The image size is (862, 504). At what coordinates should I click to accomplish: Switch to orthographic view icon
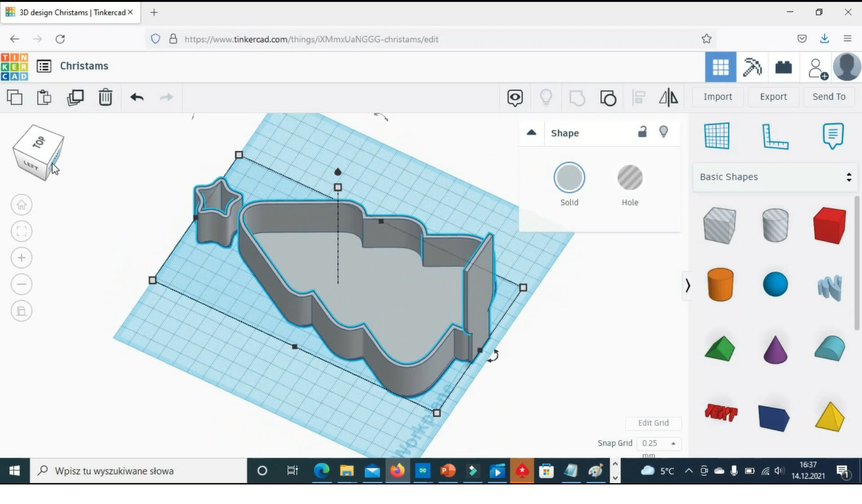point(21,311)
